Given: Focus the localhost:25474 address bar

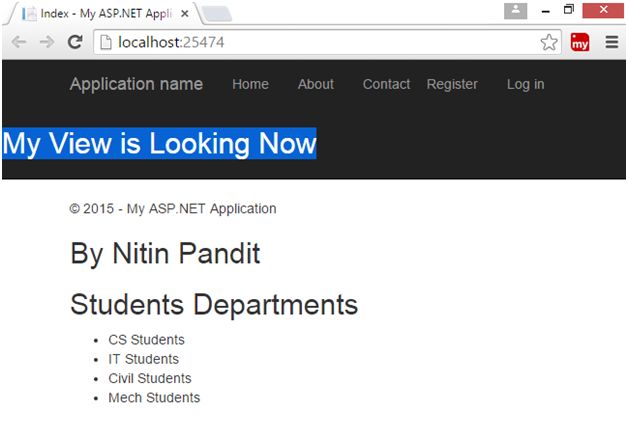Looking at the screenshot, I should (320, 42).
